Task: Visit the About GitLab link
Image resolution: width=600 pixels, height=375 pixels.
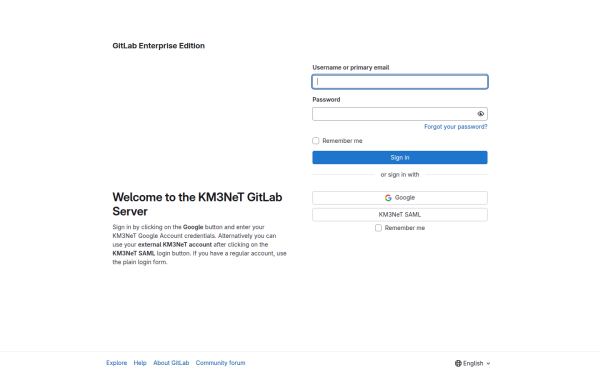Action: point(171,363)
